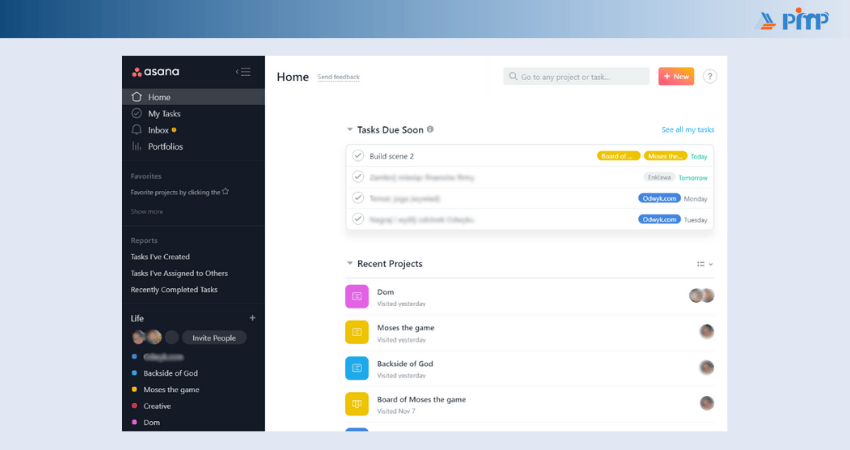Click the Asana logo

tap(156, 72)
